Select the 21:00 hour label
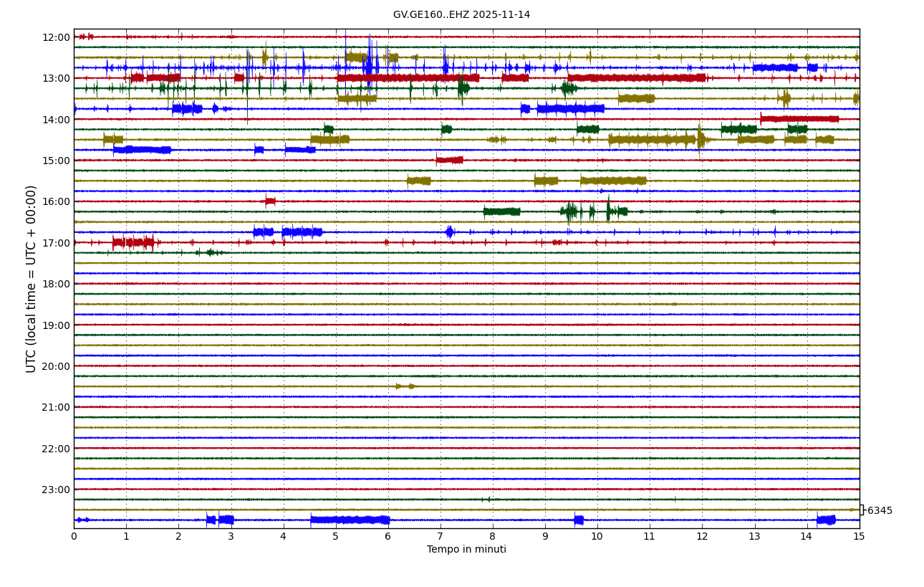This screenshot has height=587, width=924. (56, 407)
